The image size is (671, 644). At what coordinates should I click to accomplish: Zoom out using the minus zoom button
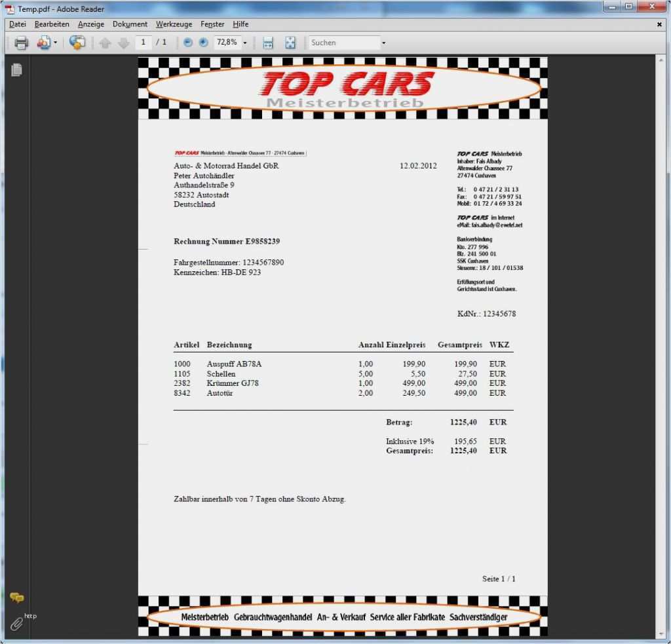(187, 42)
